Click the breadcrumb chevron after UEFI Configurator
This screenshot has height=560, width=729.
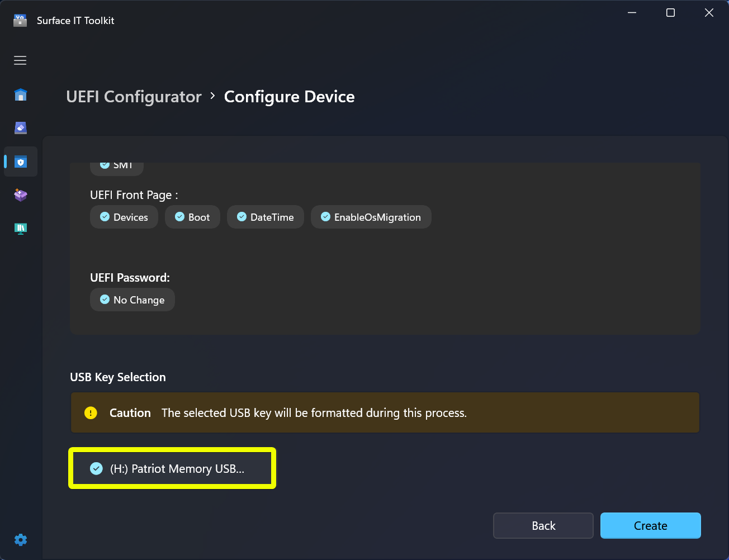pos(212,96)
